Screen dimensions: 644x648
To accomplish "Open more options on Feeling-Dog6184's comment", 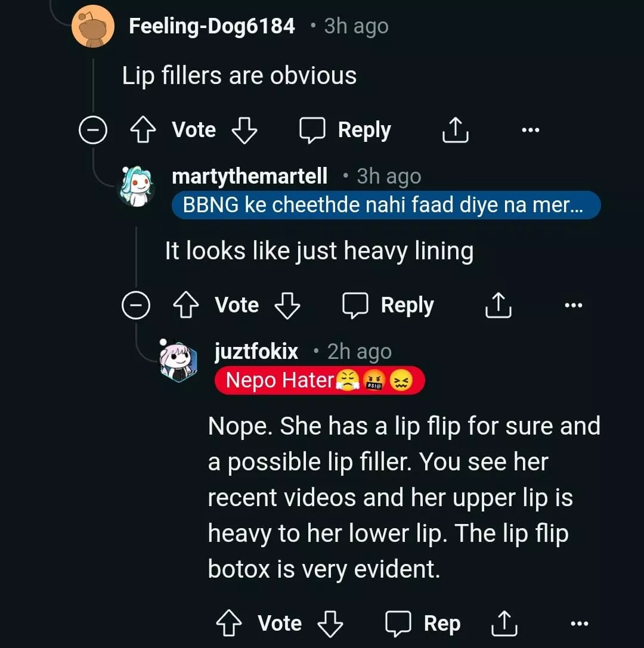I will coord(530,130).
